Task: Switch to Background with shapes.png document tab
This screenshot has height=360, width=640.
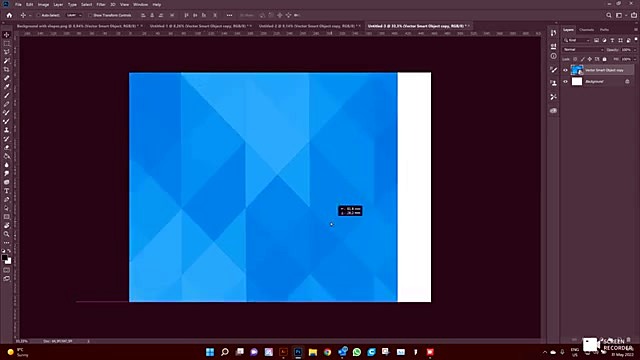Action: coord(78,26)
